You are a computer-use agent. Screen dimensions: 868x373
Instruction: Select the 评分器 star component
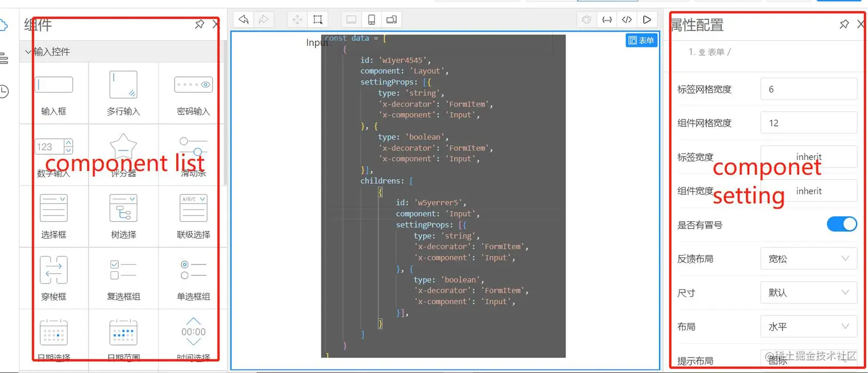tap(123, 155)
